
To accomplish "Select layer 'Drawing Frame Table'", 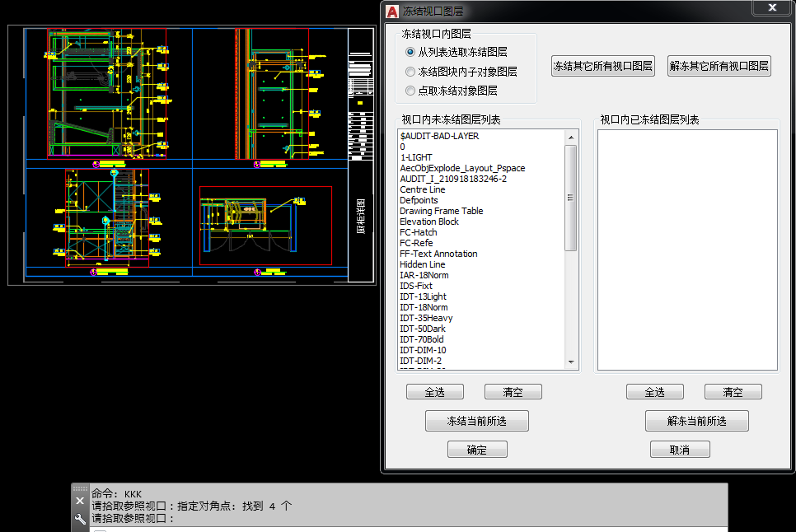I will click(x=482, y=211).
